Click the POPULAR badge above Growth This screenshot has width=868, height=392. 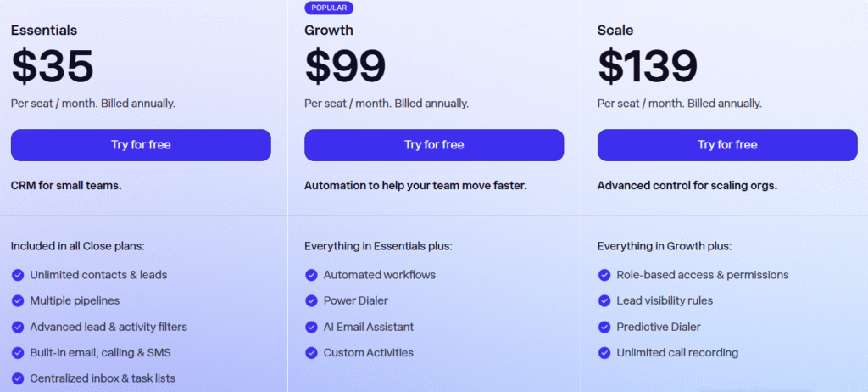click(329, 8)
